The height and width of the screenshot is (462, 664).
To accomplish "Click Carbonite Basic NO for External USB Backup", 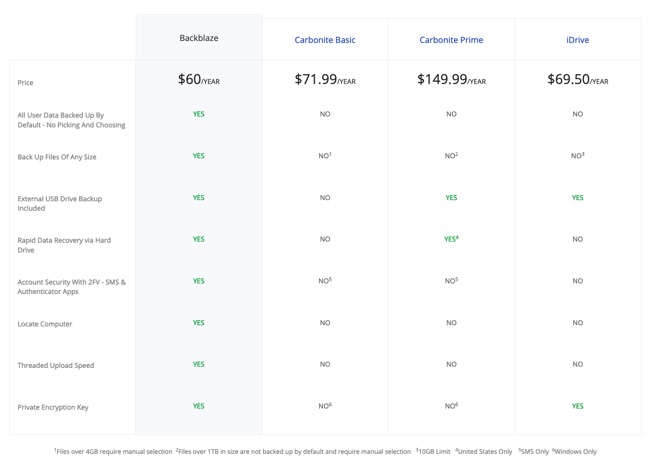I will [x=325, y=198].
